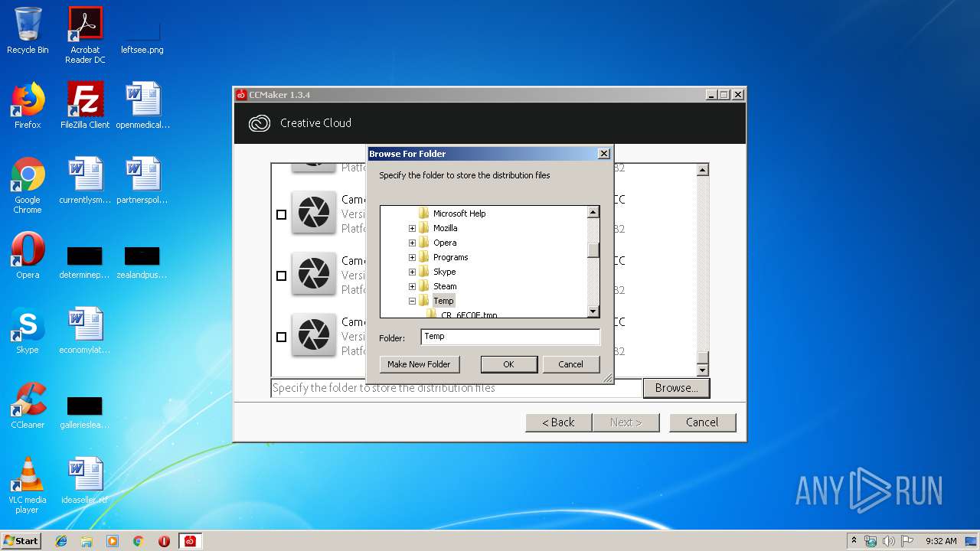Select the Opera folder in tree
The width and height of the screenshot is (980, 551).
(445, 243)
